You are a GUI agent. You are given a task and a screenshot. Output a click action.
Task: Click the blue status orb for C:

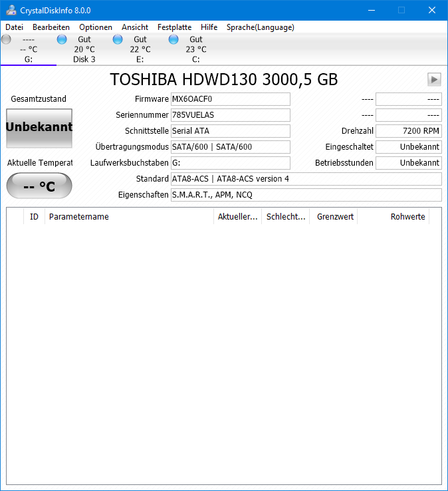tap(173, 39)
